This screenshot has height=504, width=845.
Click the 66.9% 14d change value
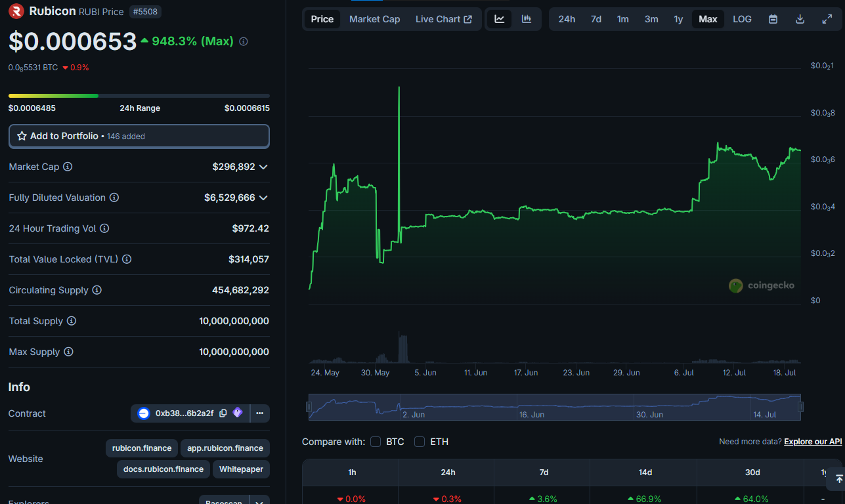click(643, 499)
